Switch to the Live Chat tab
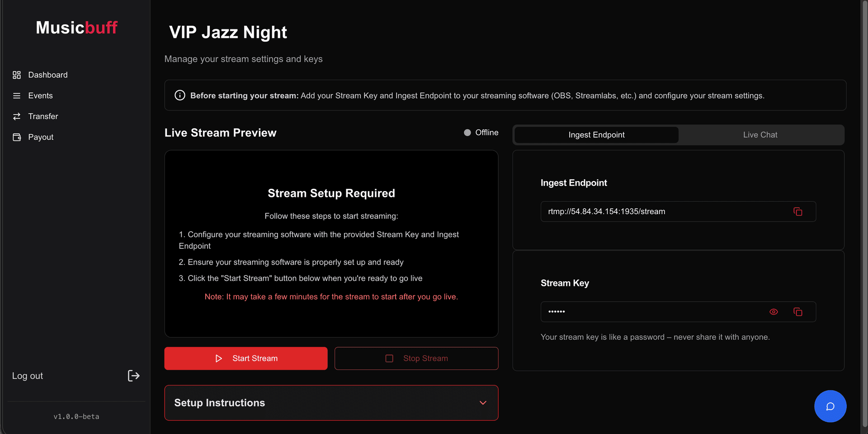The image size is (868, 434). click(760, 135)
